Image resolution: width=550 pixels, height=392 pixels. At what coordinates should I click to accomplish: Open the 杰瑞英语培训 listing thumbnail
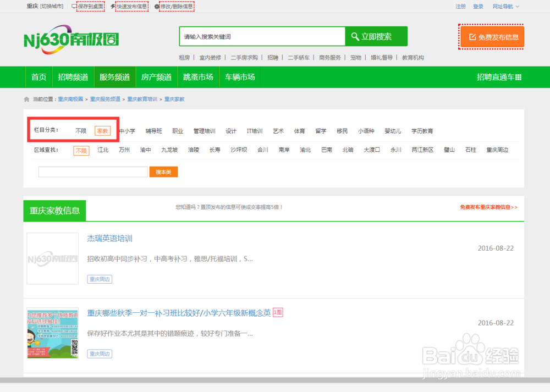click(52, 258)
